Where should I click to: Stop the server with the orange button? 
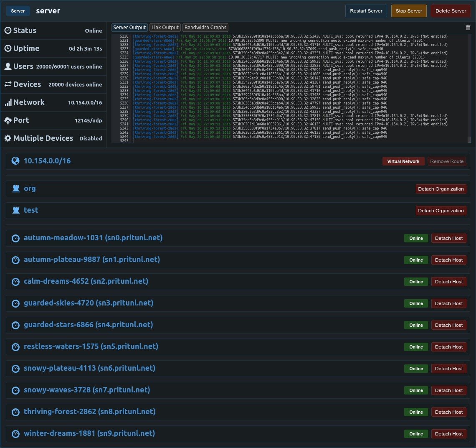click(x=409, y=11)
